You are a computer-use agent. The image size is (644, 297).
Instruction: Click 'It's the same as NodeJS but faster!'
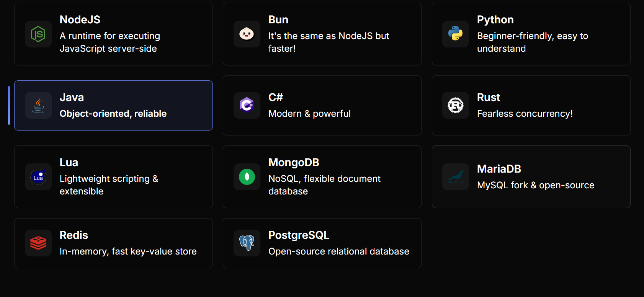pyautogui.click(x=329, y=42)
